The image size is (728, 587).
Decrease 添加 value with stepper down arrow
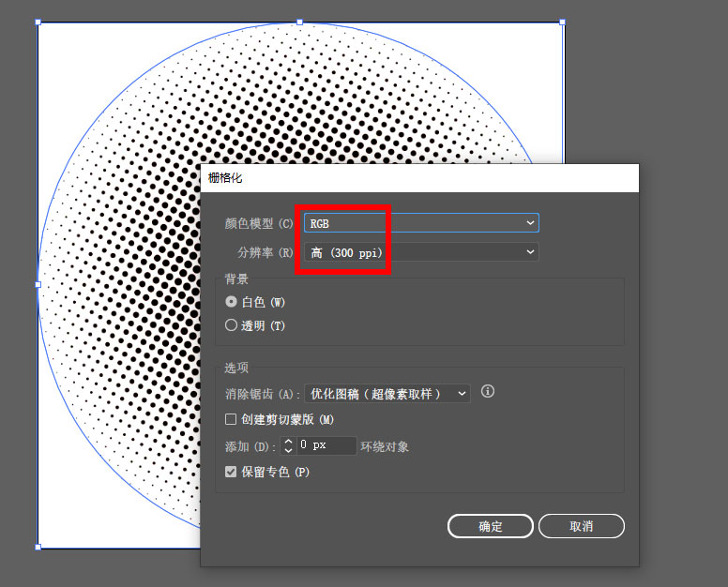(x=288, y=450)
